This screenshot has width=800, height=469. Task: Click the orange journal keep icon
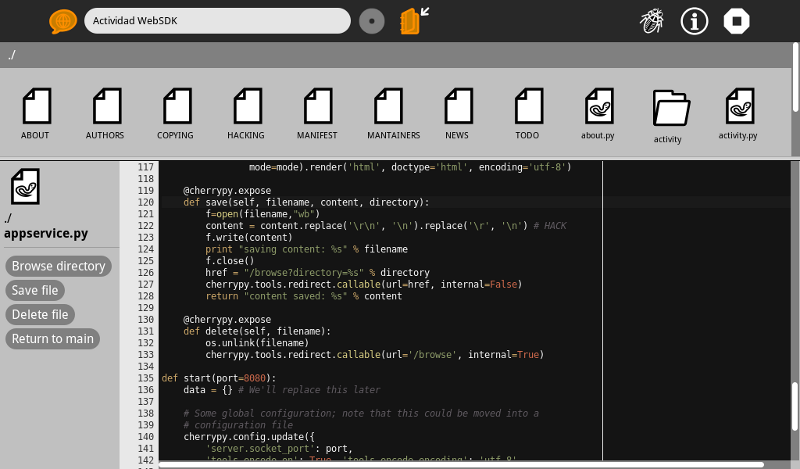pos(410,21)
